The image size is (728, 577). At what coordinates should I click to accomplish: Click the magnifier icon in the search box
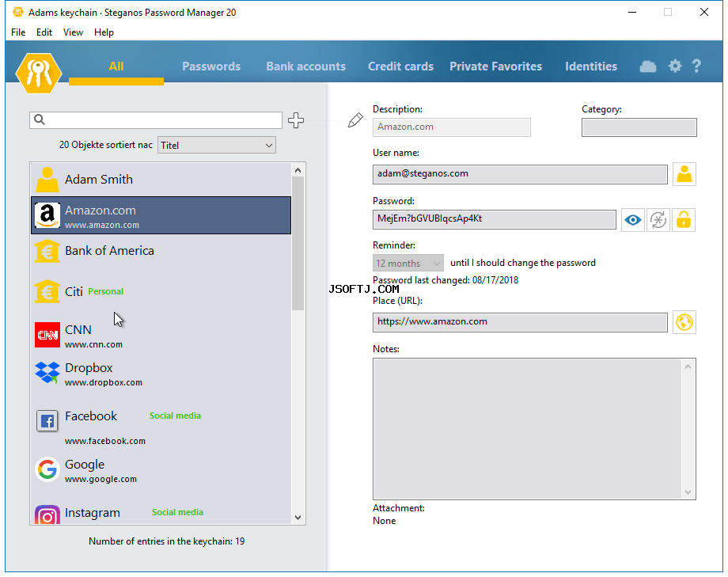40,120
